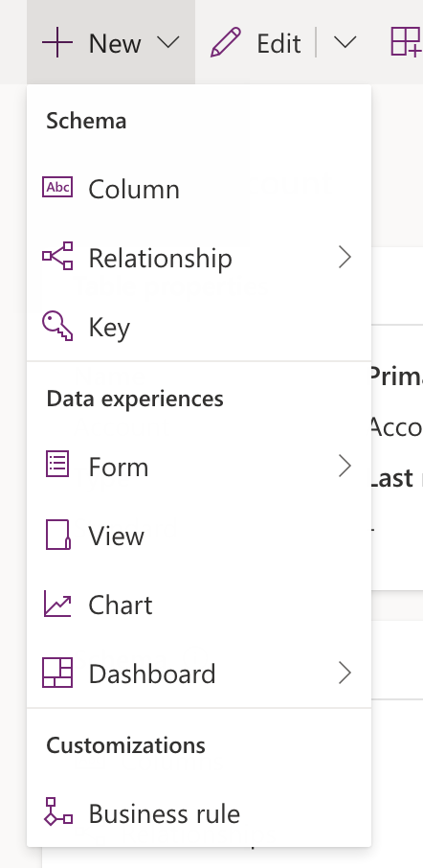
Task: Click the Dashboard grid icon
Action: (x=57, y=673)
